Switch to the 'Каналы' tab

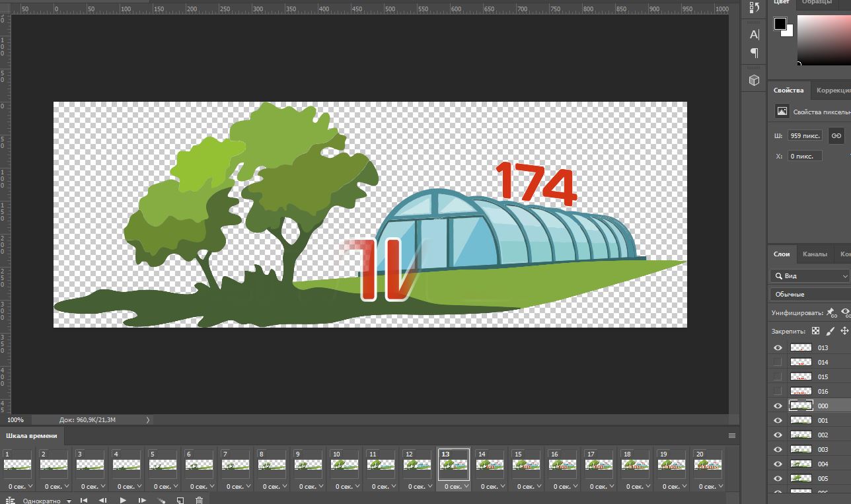[815, 254]
